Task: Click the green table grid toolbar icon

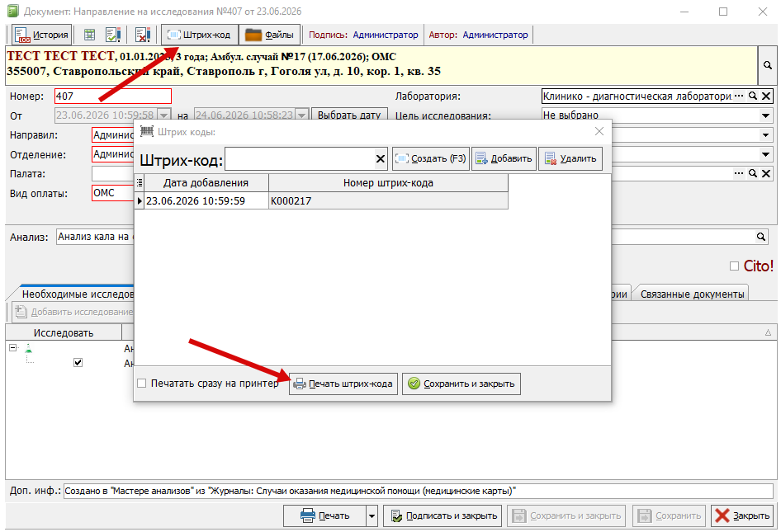Action: click(x=89, y=35)
